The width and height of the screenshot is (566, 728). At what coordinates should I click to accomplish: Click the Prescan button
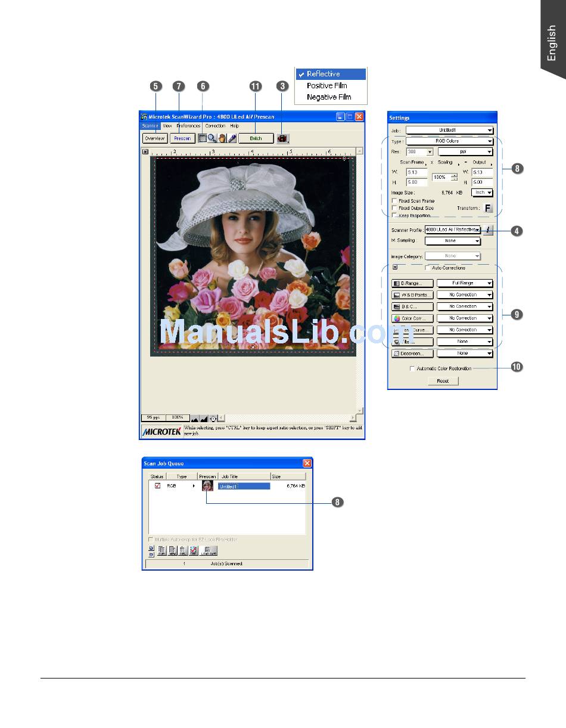coord(182,138)
